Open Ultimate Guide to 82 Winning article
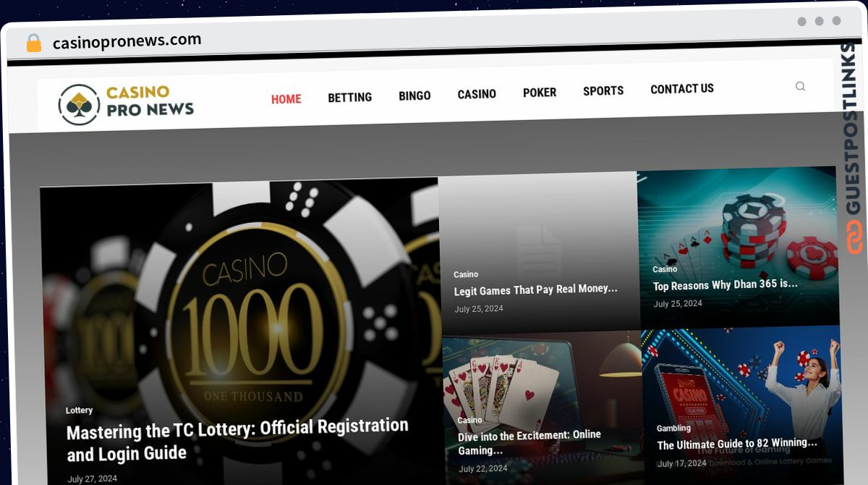The image size is (868, 485). [737, 443]
